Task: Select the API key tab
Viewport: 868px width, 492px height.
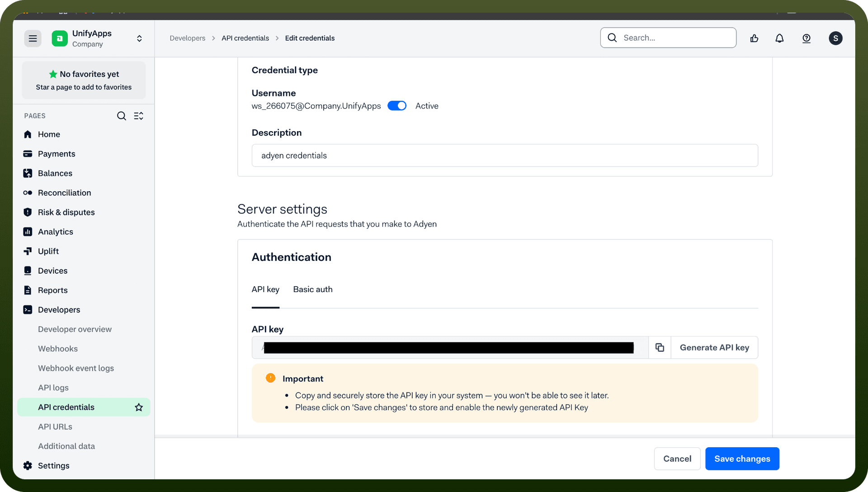Action: (x=265, y=289)
